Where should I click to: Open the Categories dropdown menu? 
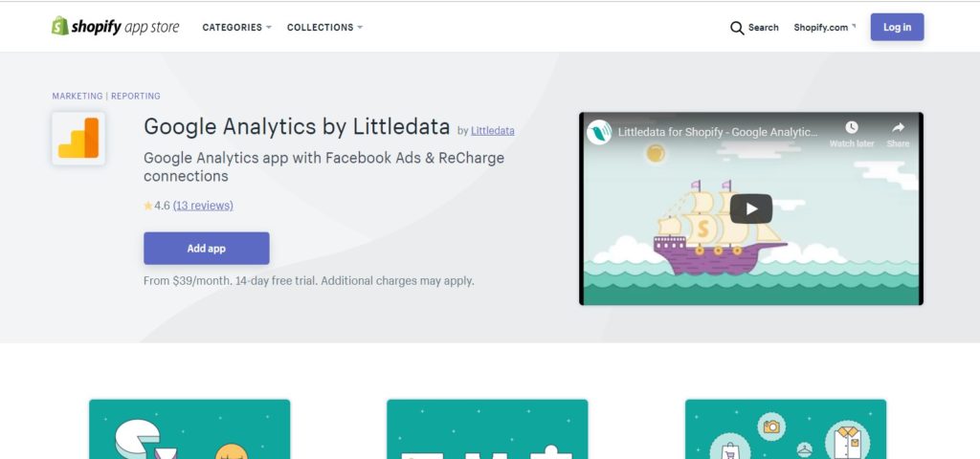pos(237,28)
